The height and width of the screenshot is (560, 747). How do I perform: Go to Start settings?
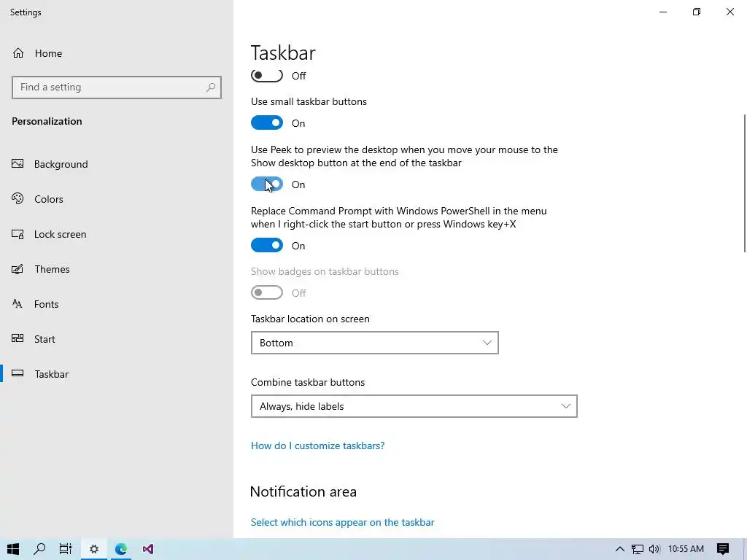44,339
